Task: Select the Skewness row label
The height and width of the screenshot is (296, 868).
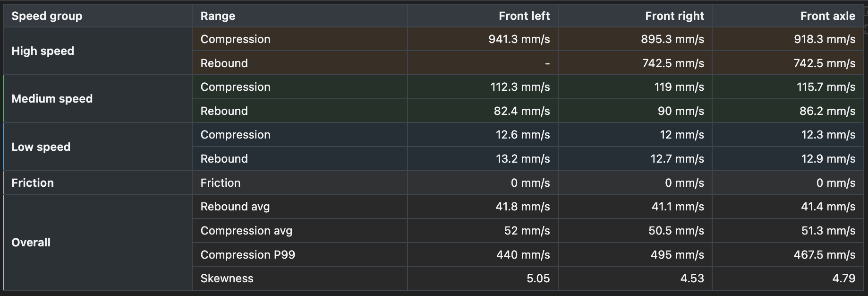Action: (x=227, y=279)
